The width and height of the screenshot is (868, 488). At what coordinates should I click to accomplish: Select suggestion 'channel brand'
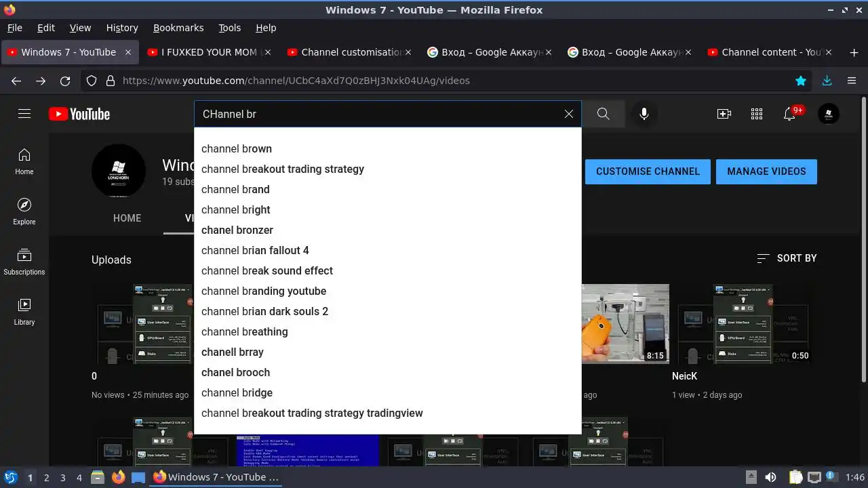(387, 189)
